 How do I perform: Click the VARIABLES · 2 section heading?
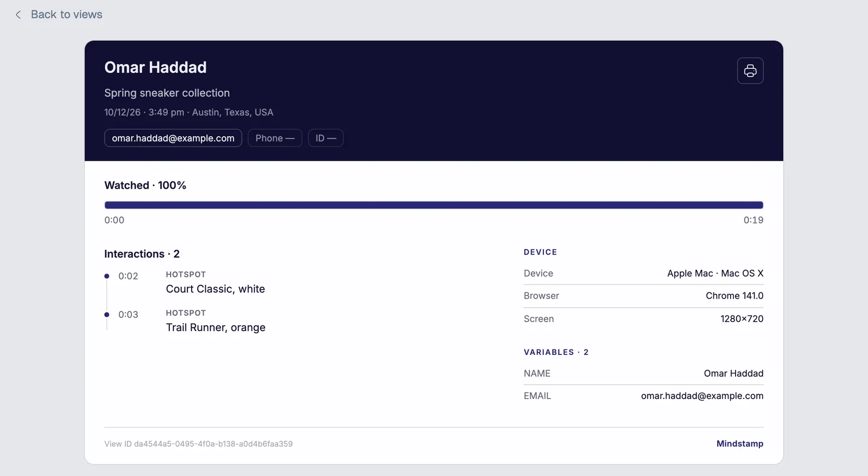556,352
